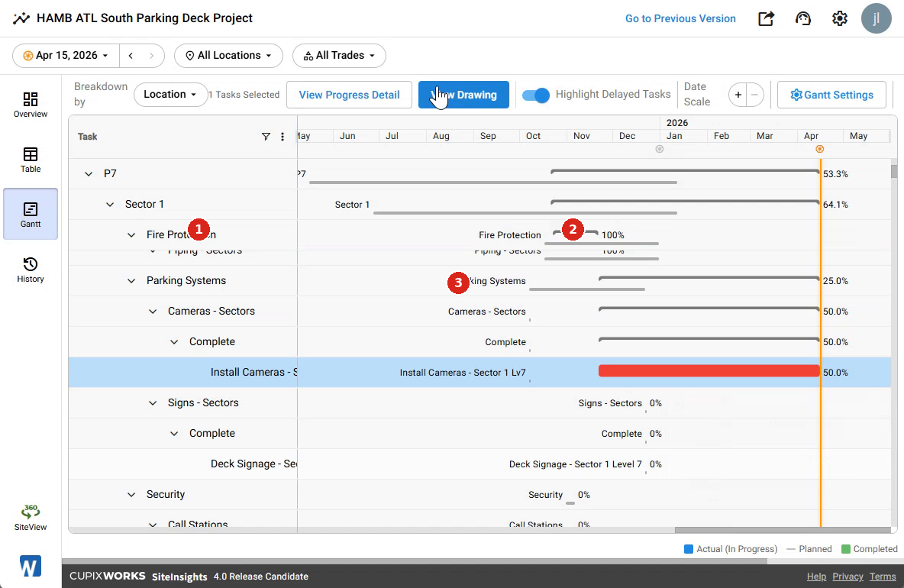
Task: Click the W app icon in the sidebar
Action: [x=31, y=566]
